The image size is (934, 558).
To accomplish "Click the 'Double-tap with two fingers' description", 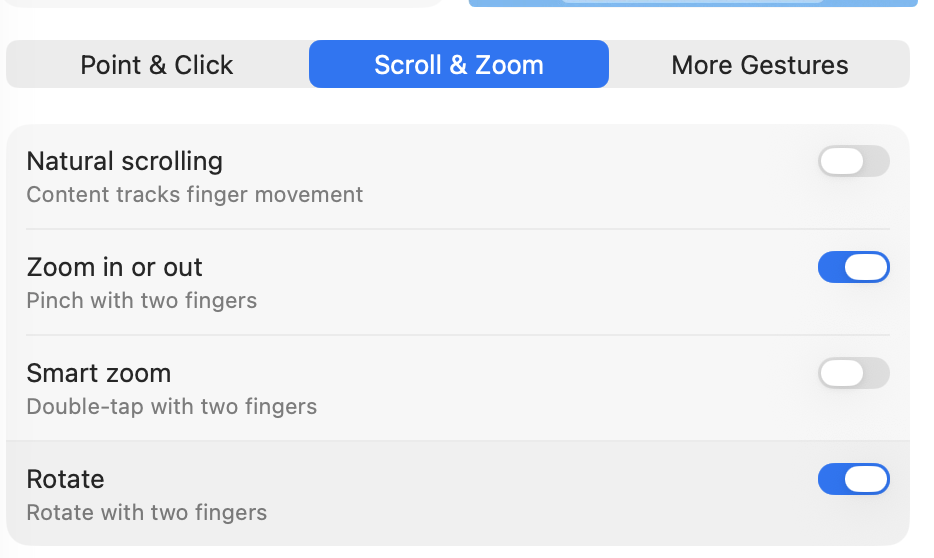I will pos(171,406).
